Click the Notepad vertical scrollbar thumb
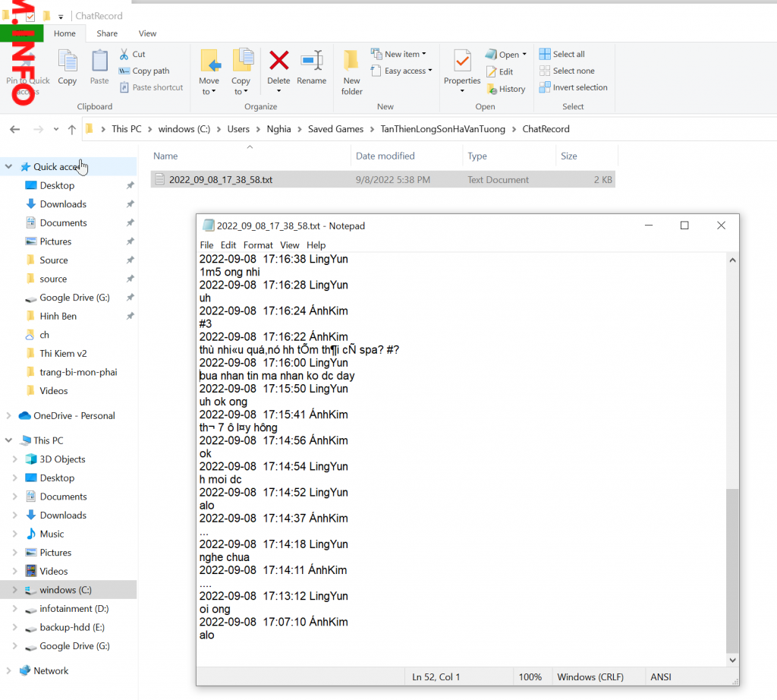The width and height of the screenshot is (777, 700). click(x=731, y=569)
